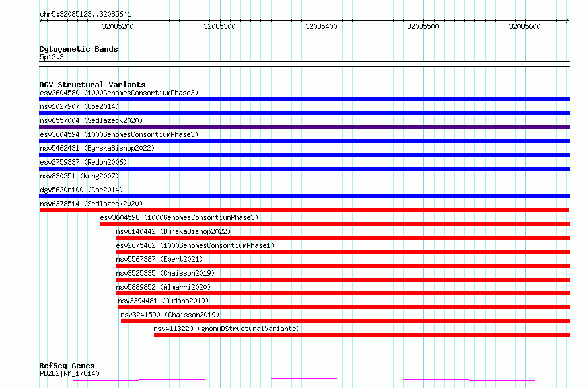Click the red bar under nsv6140442
This screenshot has width=588, height=388.
[343, 238]
